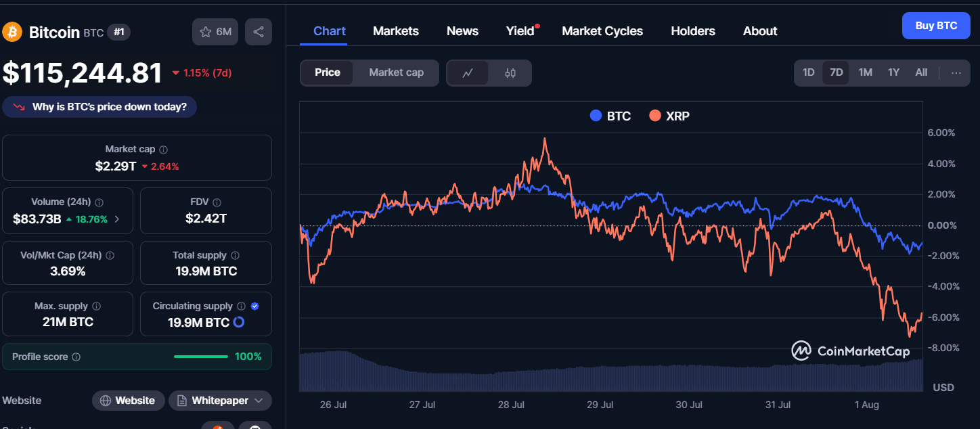Click the BTC blue legend color dot
980x429 pixels.
[596, 116]
